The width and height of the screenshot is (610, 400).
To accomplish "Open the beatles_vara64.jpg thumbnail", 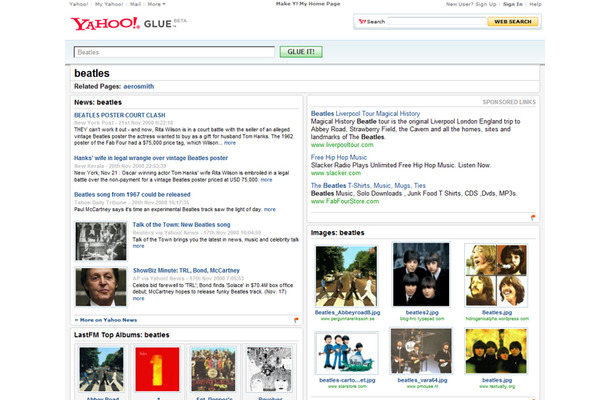I will 421,351.
